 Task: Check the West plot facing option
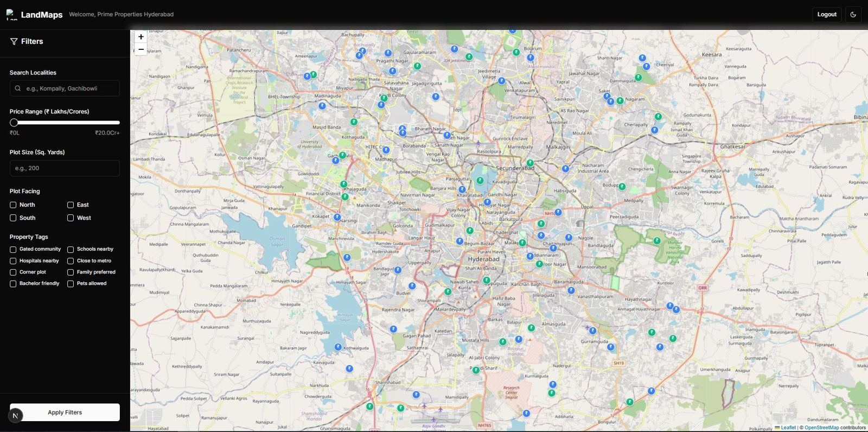tap(71, 218)
